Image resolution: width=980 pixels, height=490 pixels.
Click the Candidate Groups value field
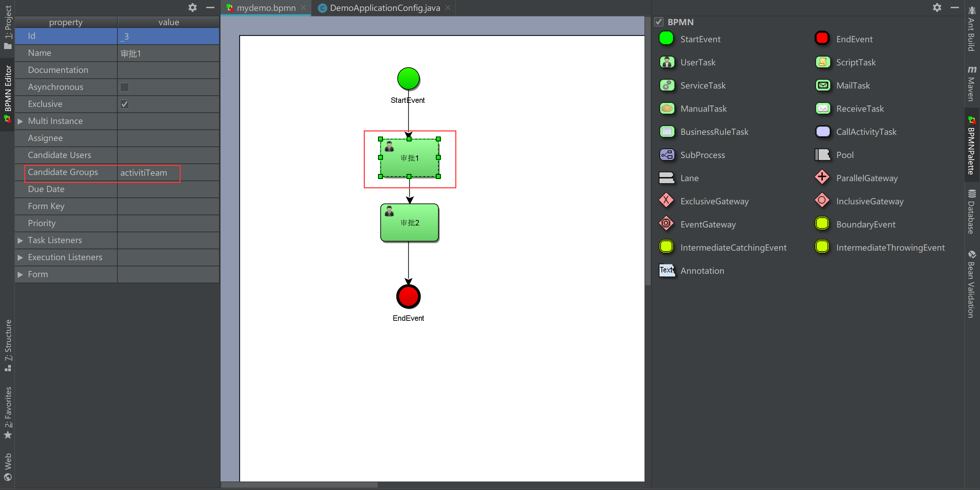(167, 173)
